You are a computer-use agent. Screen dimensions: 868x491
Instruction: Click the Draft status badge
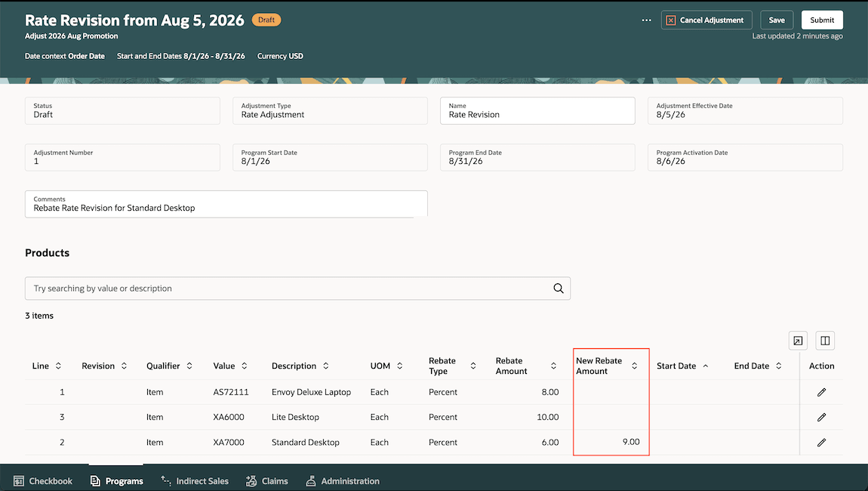pyautogui.click(x=266, y=20)
